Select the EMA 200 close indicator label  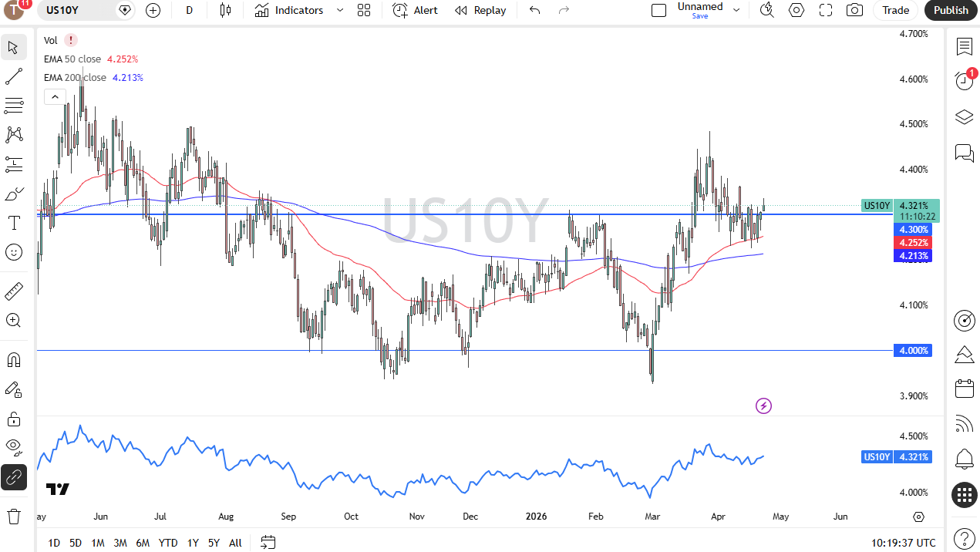tap(76, 77)
